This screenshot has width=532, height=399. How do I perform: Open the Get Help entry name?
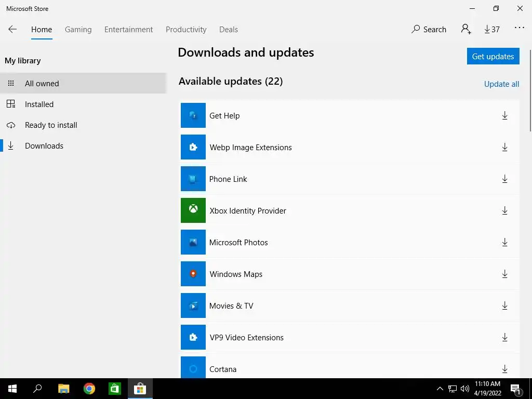[x=224, y=116]
